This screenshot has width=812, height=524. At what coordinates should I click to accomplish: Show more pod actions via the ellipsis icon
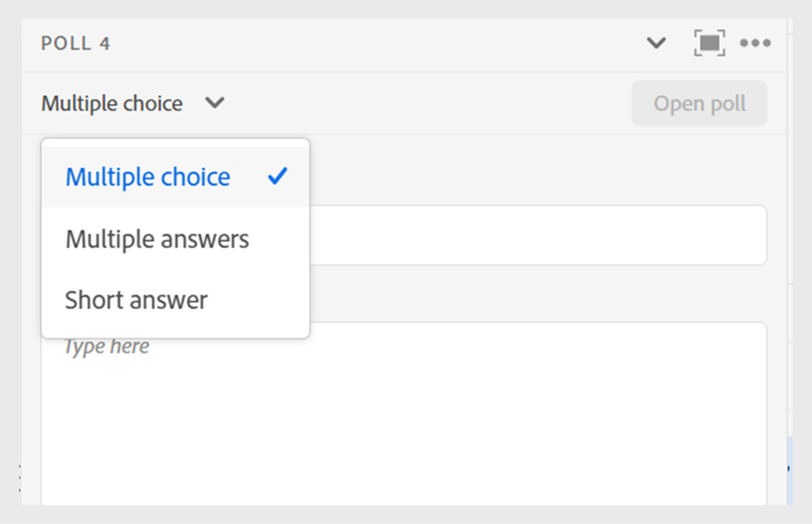[755, 43]
